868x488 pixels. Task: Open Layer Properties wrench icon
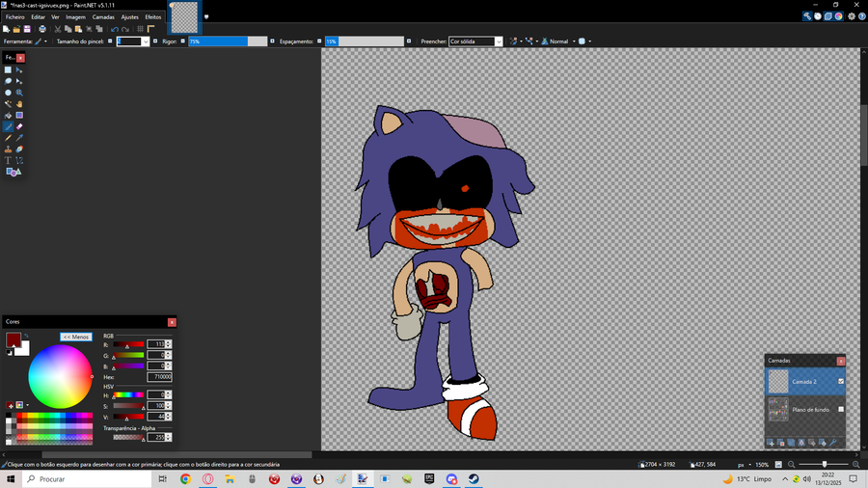point(833,443)
